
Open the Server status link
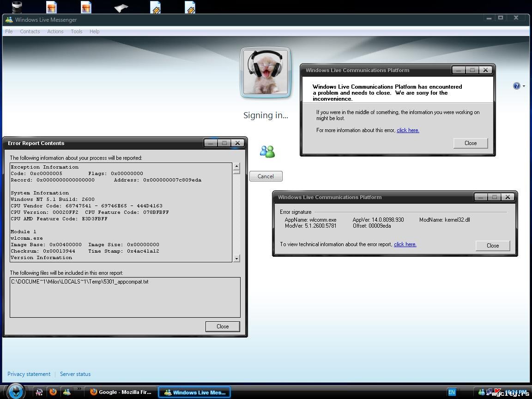(75, 374)
